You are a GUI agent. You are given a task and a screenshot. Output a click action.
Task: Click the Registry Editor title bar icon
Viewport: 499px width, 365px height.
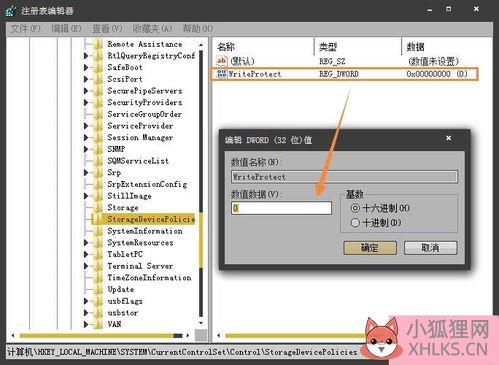click(11, 10)
